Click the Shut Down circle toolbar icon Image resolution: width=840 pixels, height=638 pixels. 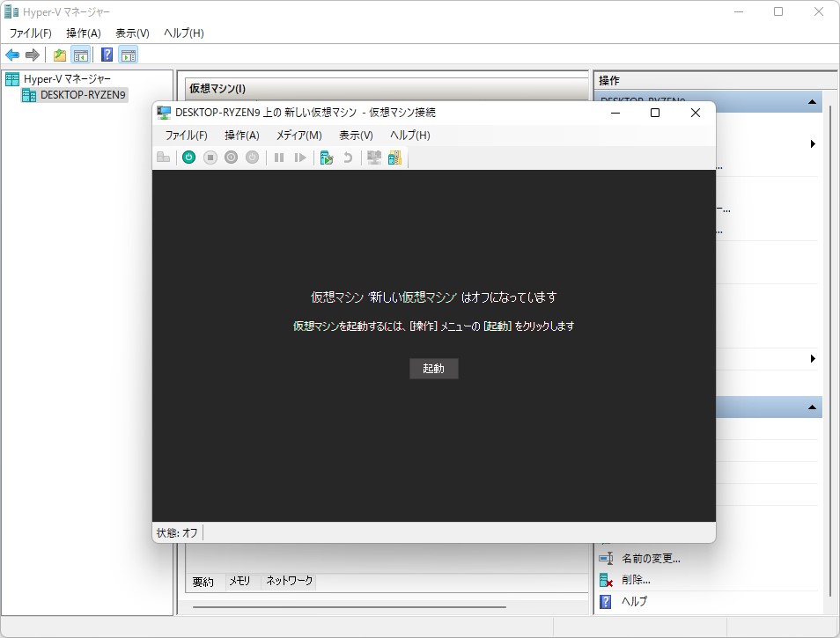[231, 158]
